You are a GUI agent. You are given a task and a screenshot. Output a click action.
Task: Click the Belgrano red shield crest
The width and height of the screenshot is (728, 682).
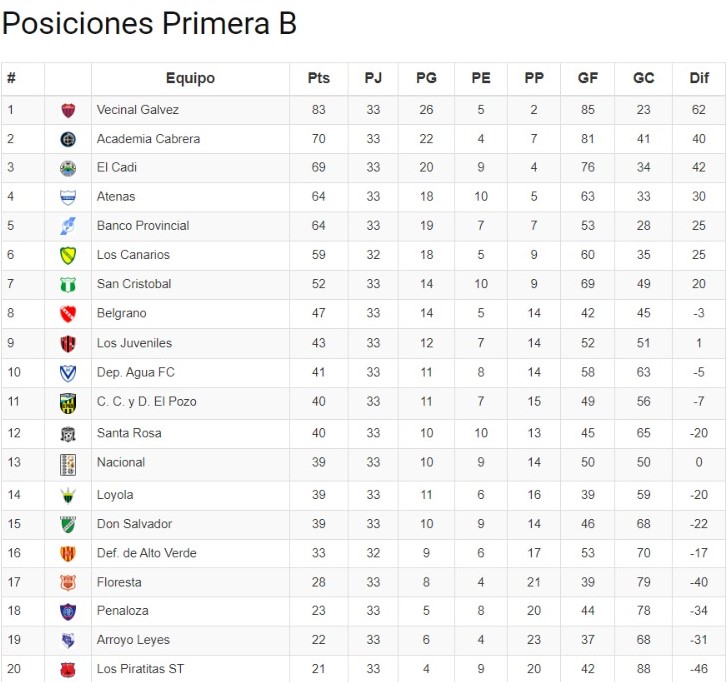pyautogui.click(x=68, y=314)
